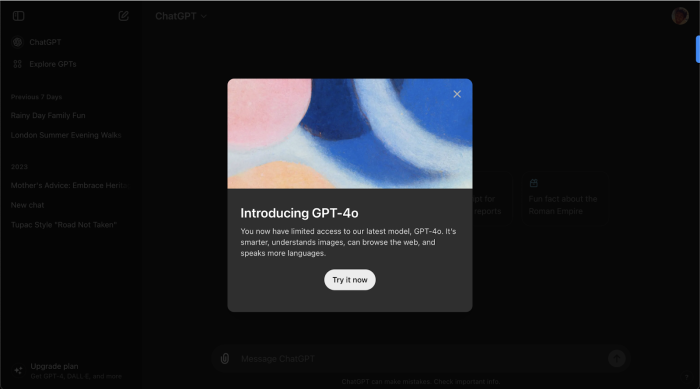700x389 pixels.
Task: Click the GPT-4o announcement artwork image
Action: (x=350, y=134)
